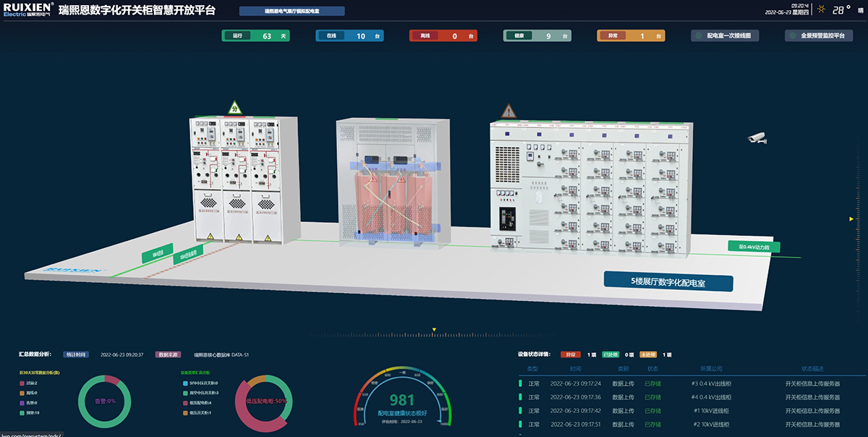Click the sun weather icon
Image resolution: width=868 pixels, height=437 pixels.
click(821, 9)
